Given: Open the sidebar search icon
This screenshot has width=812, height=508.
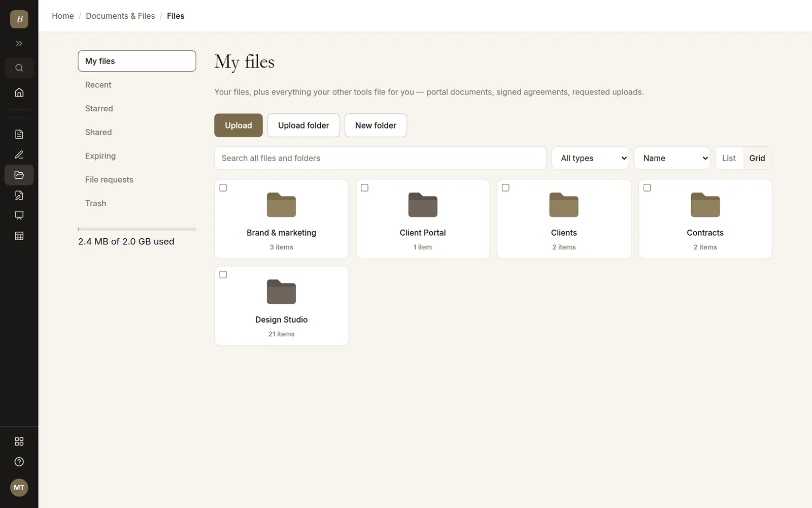Looking at the screenshot, I should (x=19, y=68).
